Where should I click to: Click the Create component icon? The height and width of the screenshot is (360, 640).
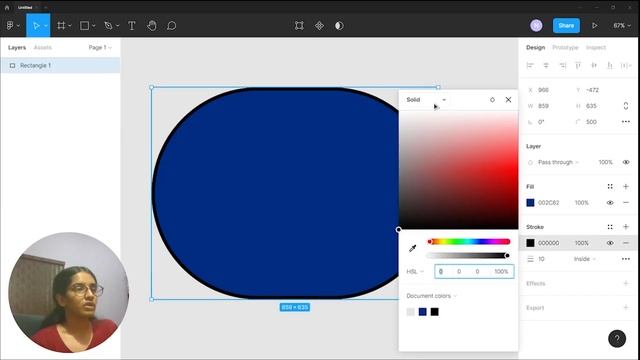click(x=319, y=25)
